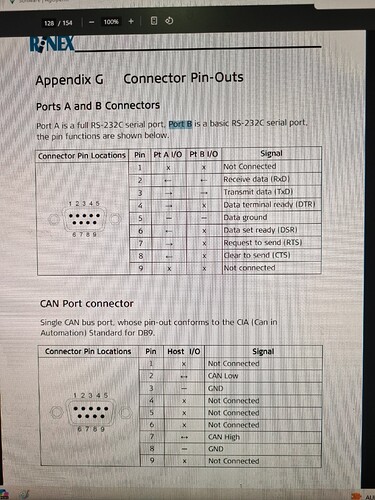Click the 'Receive data (RxD)' table cell
The image size is (375, 500).
pyautogui.click(x=271, y=179)
